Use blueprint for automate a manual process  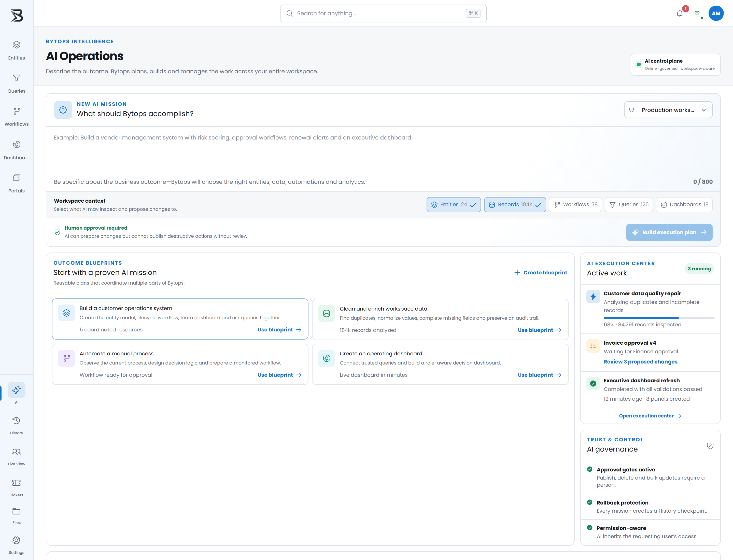tap(279, 375)
